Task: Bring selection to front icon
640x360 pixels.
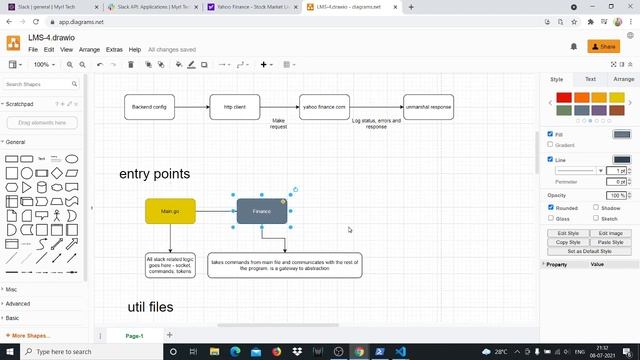Action: coord(148,64)
